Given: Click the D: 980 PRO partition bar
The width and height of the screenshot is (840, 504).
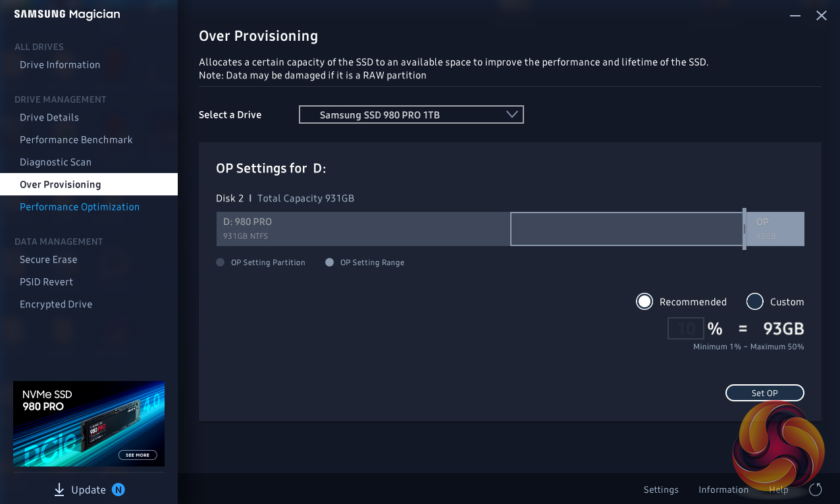Looking at the screenshot, I should click(x=363, y=229).
